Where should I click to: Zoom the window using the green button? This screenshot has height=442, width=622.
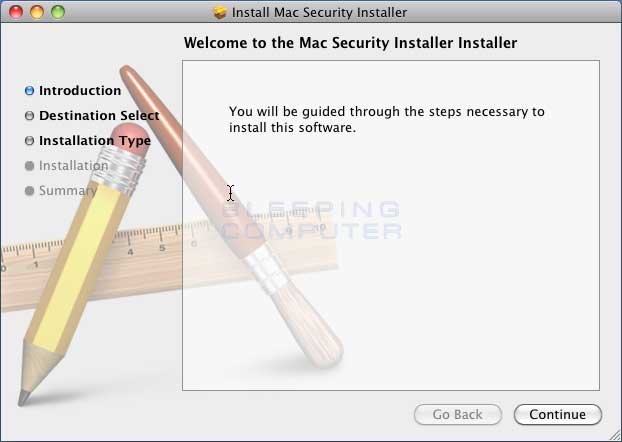pos(58,12)
